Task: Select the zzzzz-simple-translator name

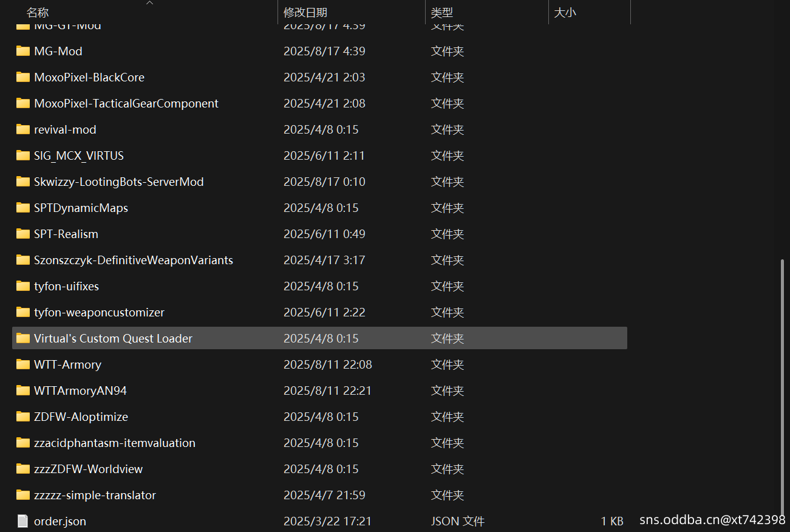Action: (95, 495)
